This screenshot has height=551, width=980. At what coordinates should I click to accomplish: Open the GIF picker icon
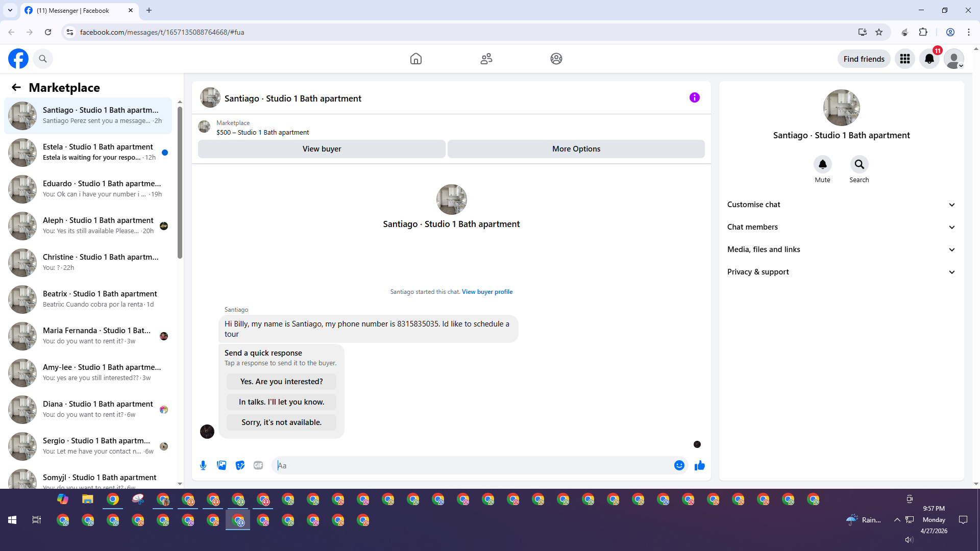point(258,465)
